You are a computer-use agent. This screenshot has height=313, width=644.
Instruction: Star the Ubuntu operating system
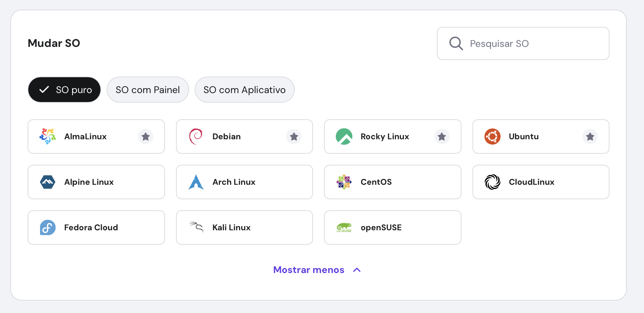tap(590, 137)
